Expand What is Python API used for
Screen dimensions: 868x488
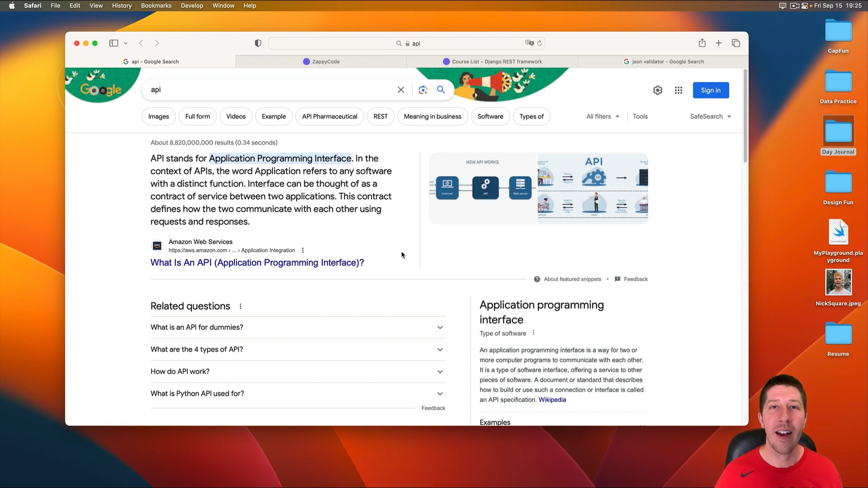(x=298, y=394)
